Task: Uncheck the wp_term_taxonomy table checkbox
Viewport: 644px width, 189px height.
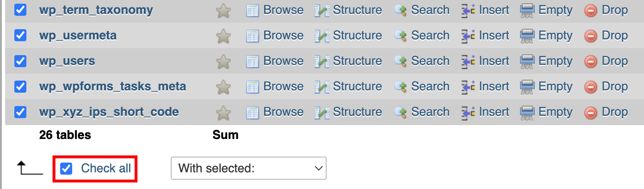Action: (20, 10)
